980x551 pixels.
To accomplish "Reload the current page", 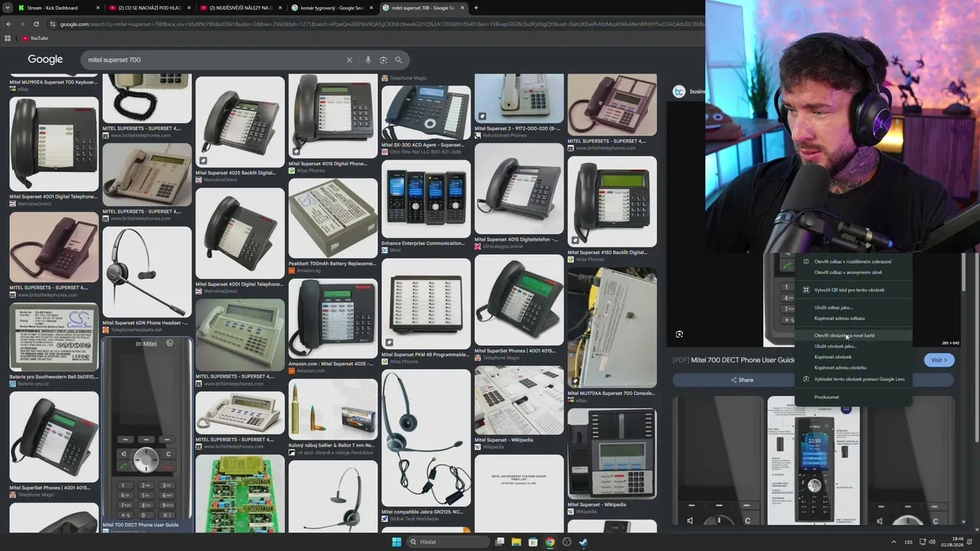I will point(36,24).
